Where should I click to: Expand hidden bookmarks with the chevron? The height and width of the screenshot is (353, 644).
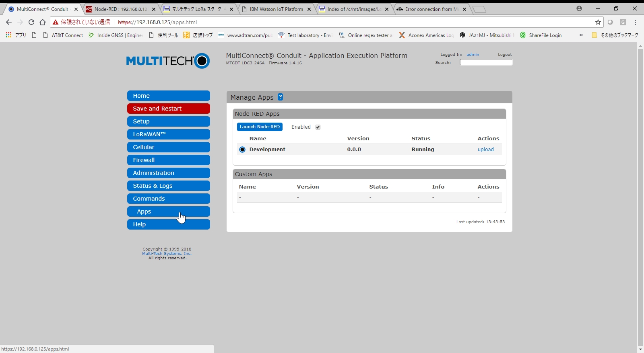pos(581,35)
